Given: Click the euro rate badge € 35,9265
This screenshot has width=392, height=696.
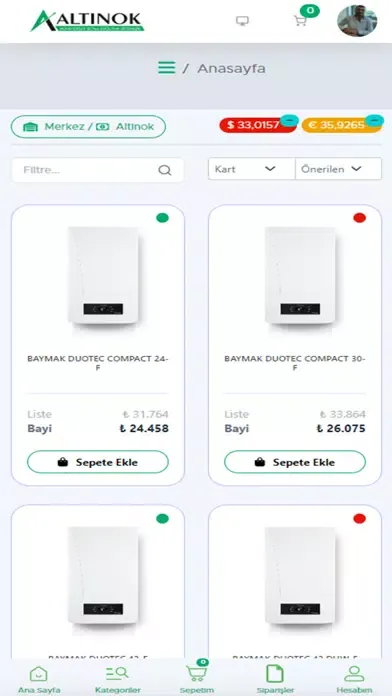Looking at the screenshot, I should pos(341,125).
